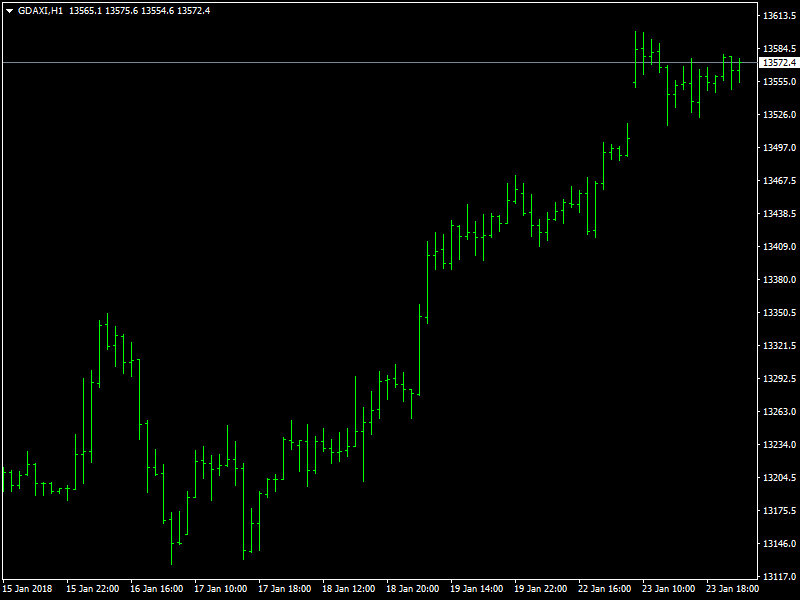Click the GDAXI,H1 chart title text
The height and width of the screenshot is (600, 800).
(x=40, y=11)
